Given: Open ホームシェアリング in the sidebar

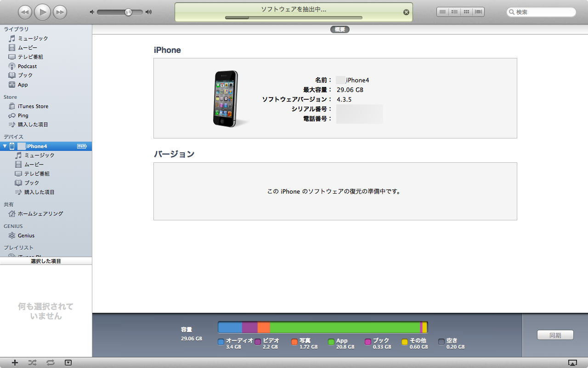Looking at the screenshot, I should tap(40, 214).
